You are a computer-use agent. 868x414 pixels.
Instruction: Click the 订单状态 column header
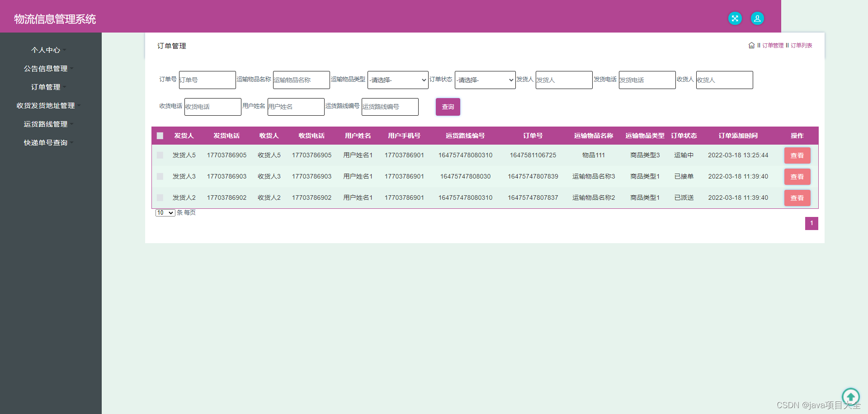684,136
